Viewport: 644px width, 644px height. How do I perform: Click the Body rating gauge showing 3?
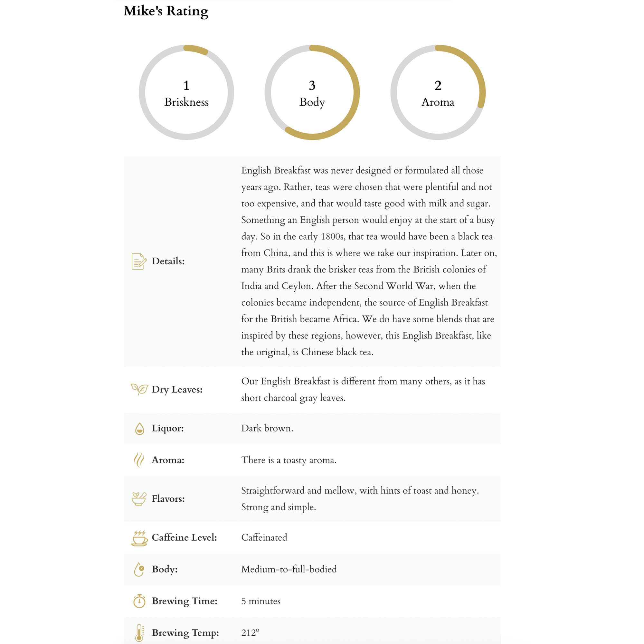click(x=312, y=93)
